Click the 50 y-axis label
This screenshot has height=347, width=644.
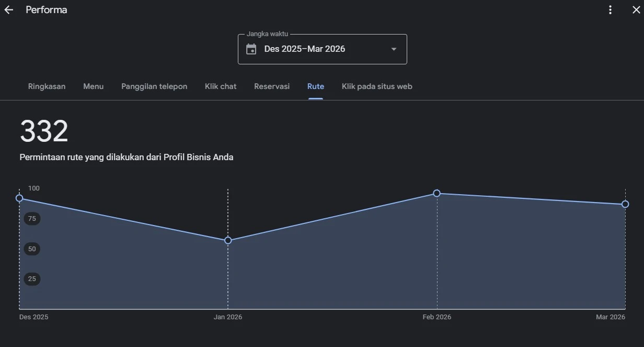click(x=32, y=249)
